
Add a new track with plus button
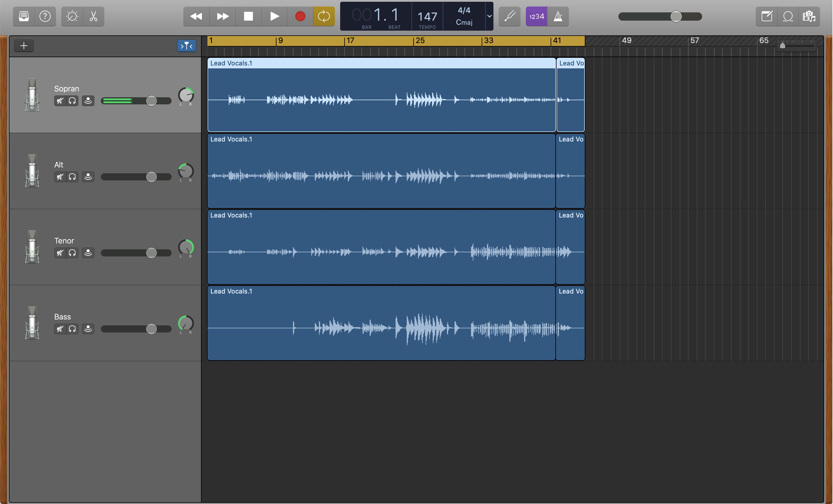pyautogui.click(x=24, y=46)
